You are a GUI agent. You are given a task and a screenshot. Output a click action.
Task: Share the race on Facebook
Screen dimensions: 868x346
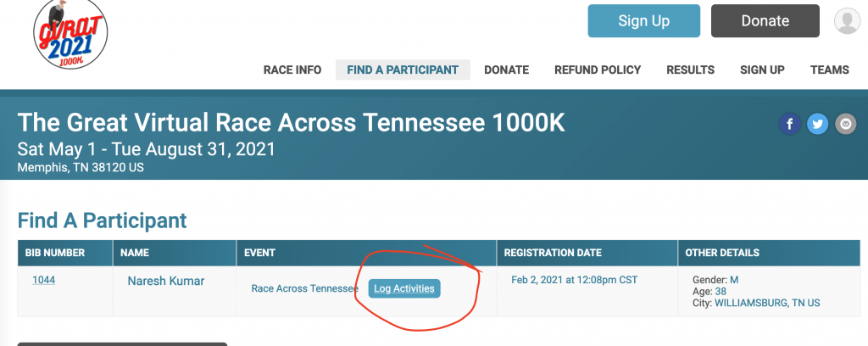tap(789, 124)
